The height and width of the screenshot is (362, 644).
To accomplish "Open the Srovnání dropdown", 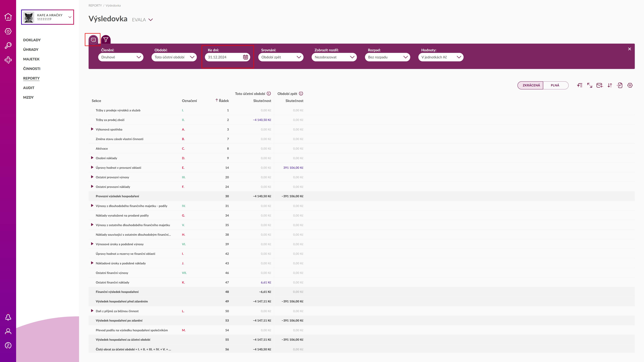I will [281, 57].
